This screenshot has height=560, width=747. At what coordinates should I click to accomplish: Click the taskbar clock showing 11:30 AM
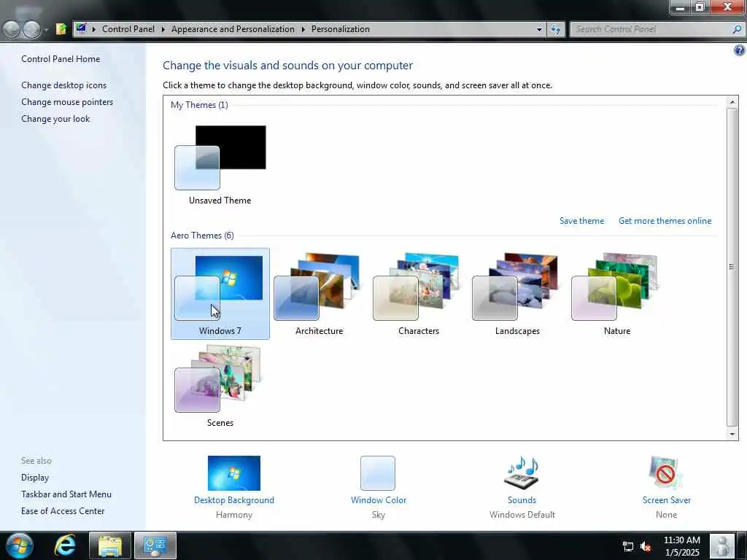tap(682, 546)
